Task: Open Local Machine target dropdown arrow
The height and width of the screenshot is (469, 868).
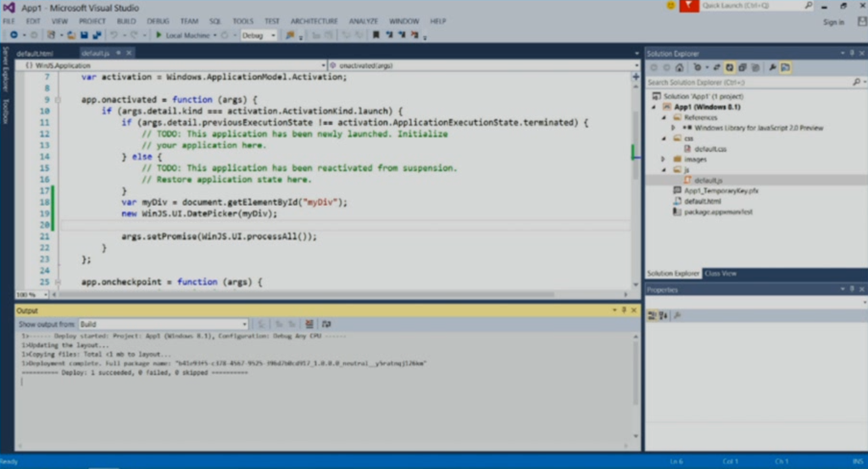Action: pyautogui.click(x=214, y=36)
